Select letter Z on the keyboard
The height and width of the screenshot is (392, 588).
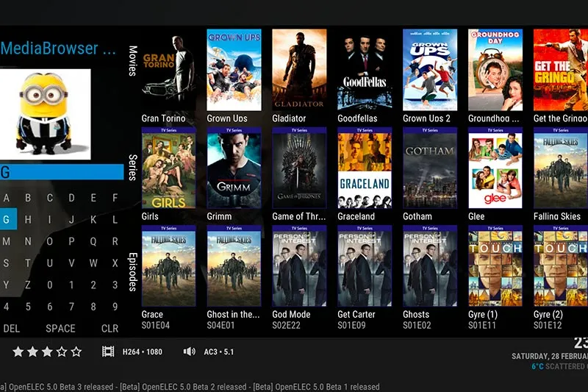tap(28, 285)
